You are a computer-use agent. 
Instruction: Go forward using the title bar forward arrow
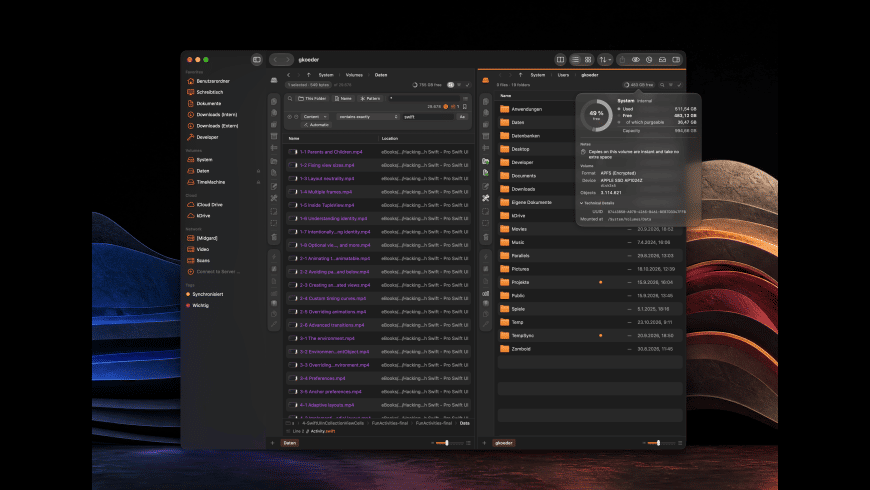(x=287, y=59)
